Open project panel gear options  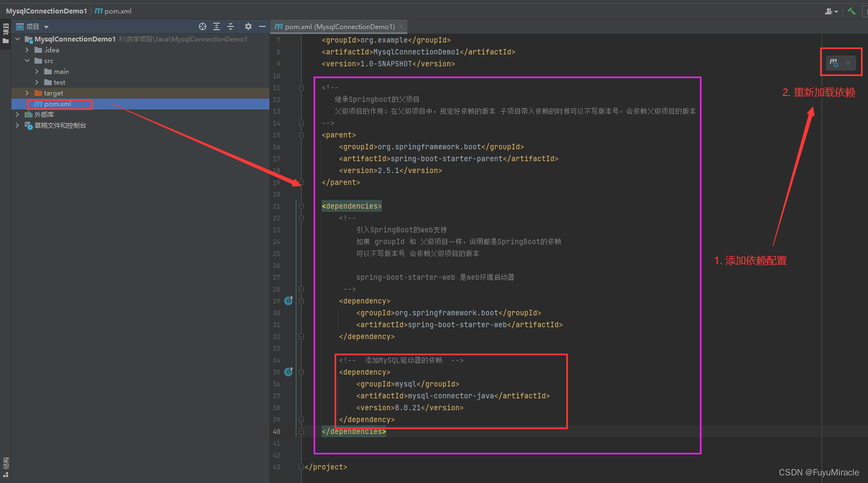[248, 26]
